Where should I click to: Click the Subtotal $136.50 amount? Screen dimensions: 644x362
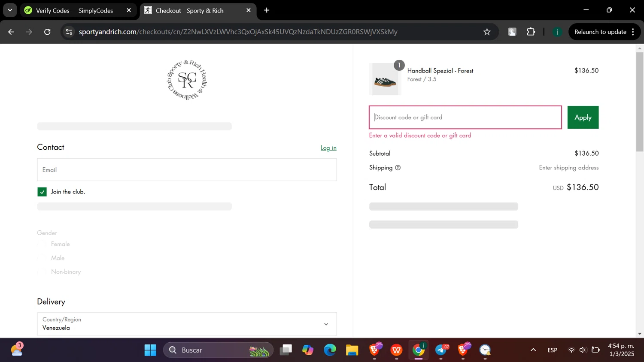coord(586,154)
